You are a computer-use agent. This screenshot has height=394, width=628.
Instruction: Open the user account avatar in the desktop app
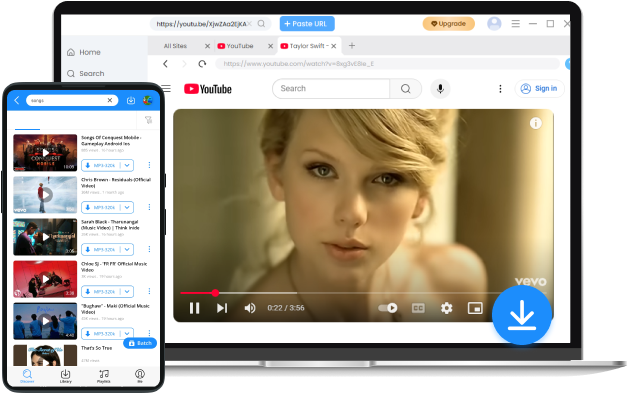pyautogui.click(x=494, y=24)
